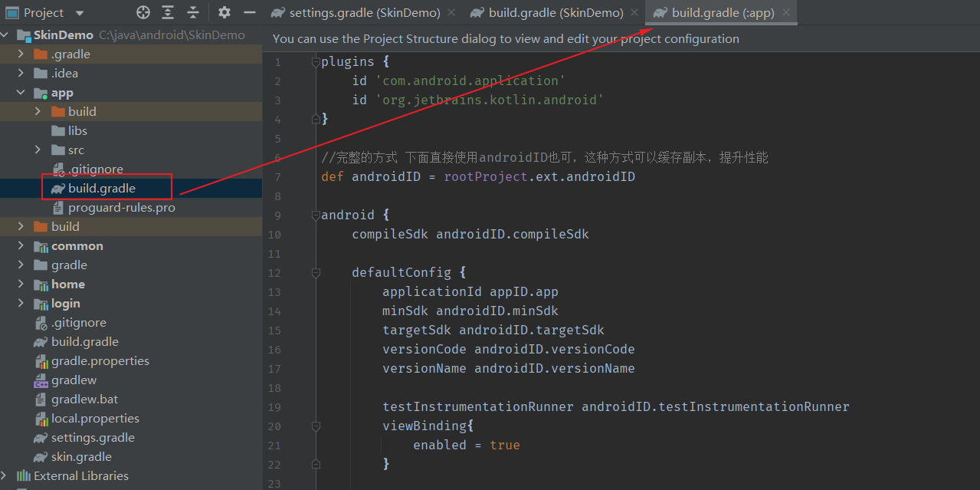Click the Expand All icon in Project toolbar
This screenshot has width=980, height=490.
point(168,12)
